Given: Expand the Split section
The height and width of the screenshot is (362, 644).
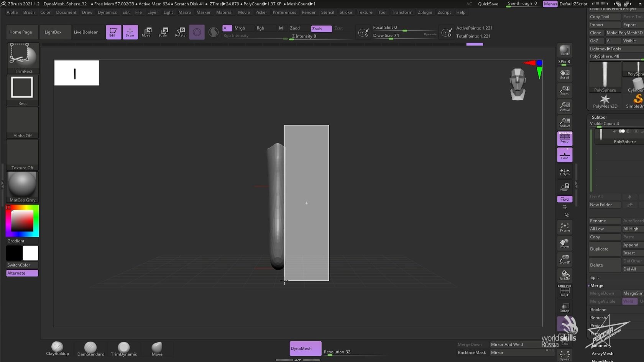Looking at the screenshot, I should pos(595,277).
